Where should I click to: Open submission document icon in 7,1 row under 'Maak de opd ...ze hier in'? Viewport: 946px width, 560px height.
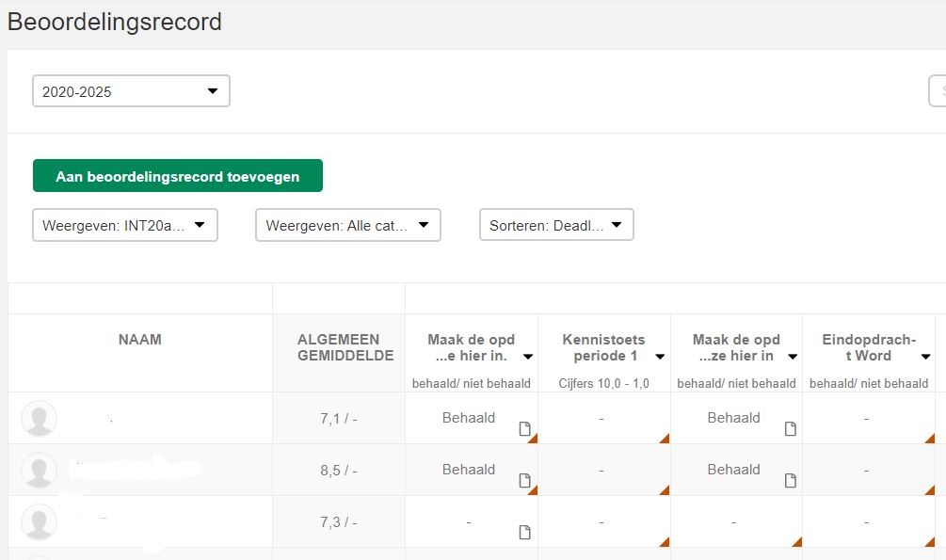[791, 429]
